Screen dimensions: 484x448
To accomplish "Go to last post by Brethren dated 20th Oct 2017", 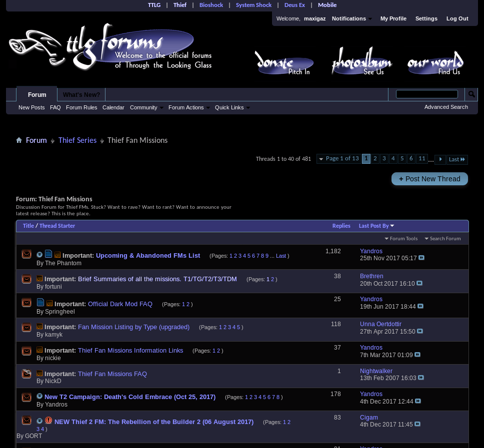I will pyautogui.click(x=419, y=283).
